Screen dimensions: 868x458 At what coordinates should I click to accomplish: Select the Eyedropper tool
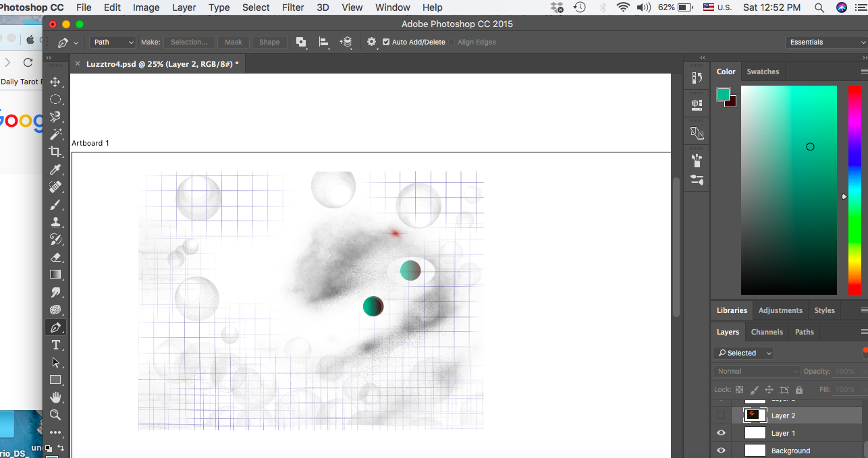56,169
